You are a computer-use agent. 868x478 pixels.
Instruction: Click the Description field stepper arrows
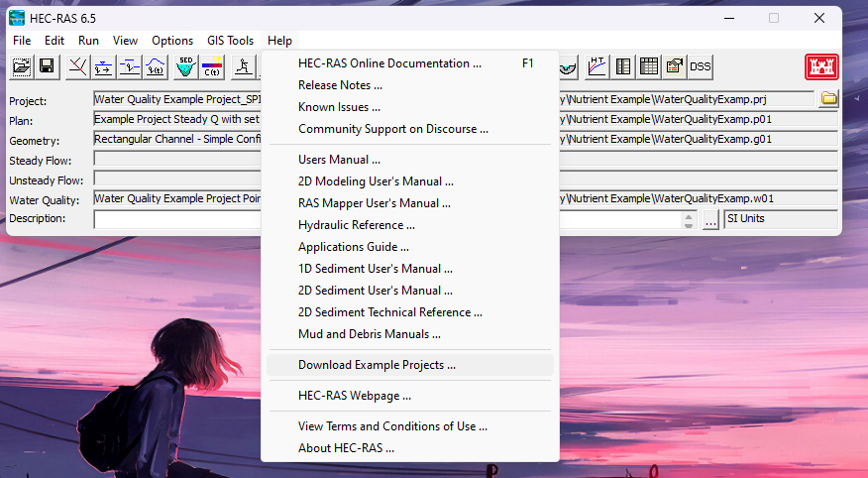(x=689, y=220)
